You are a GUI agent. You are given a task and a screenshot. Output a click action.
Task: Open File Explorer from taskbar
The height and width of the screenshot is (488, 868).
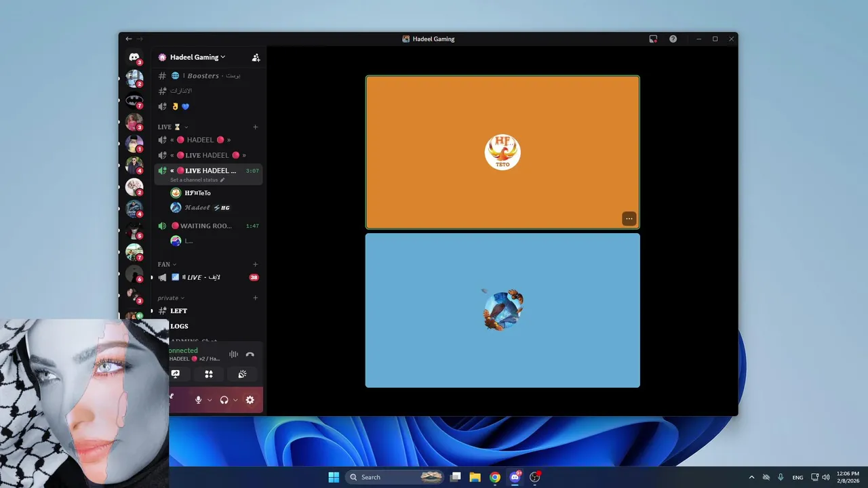point(475,477)
